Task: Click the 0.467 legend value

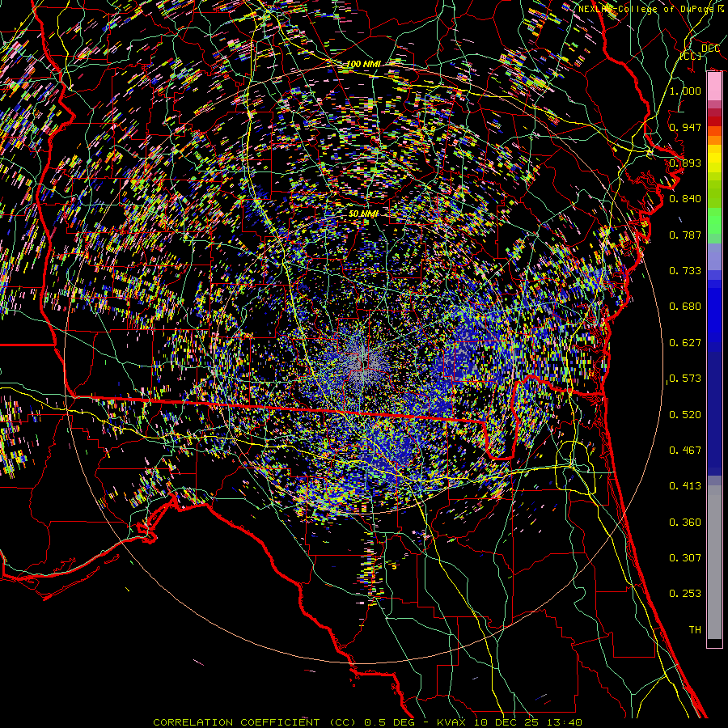Action: pyautogui.click(x=685, y=451)
